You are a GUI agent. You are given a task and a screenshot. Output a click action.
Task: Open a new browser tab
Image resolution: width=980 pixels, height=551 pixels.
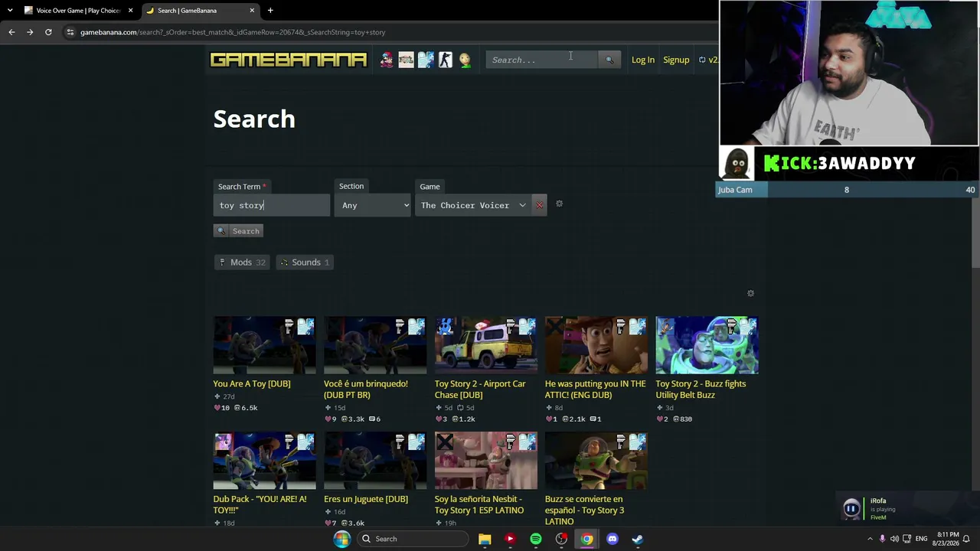coord(270,11)
